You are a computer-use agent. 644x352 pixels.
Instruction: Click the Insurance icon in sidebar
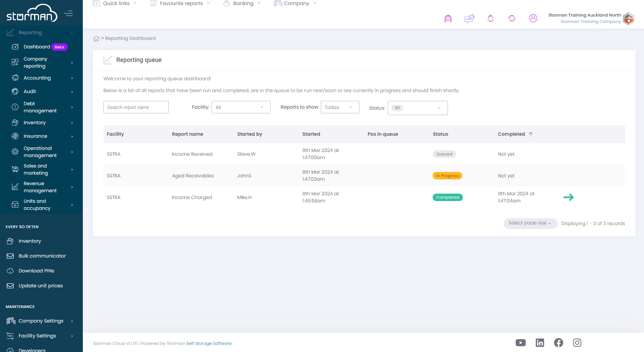click(15, 136)
